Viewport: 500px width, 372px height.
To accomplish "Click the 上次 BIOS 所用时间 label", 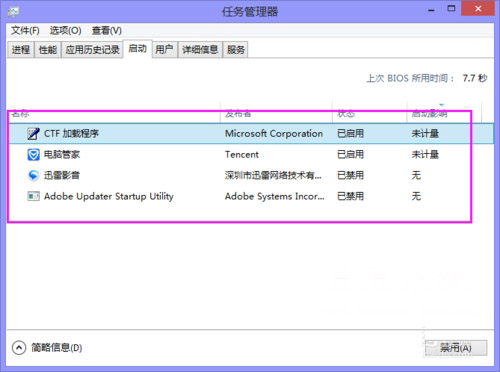I will pos(410,78).
